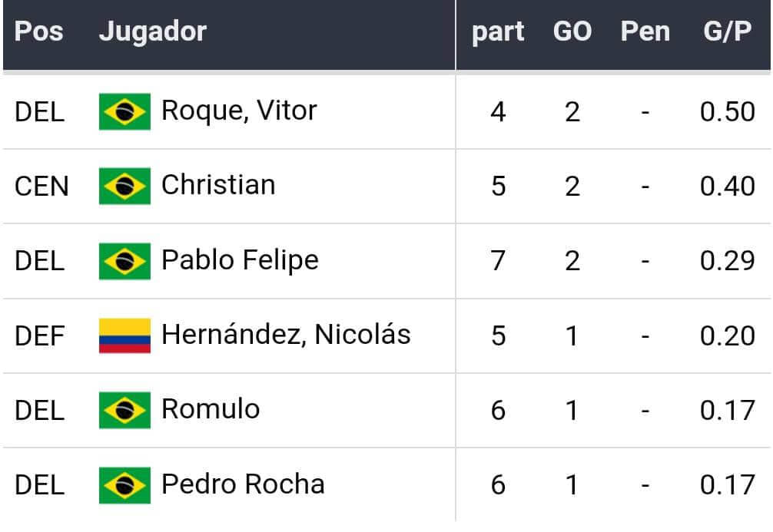The image size is (773, 532).
Task: Click Brazil flag beside Pablo Felipe
Action: coord(124,262)
